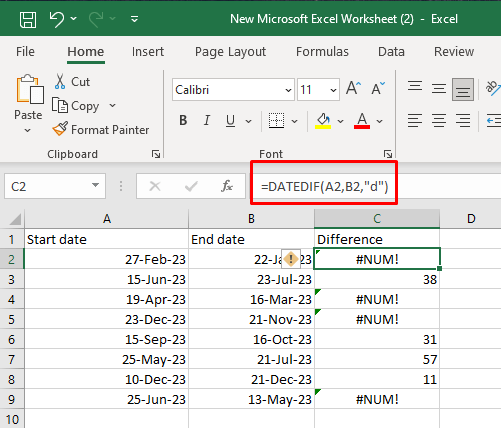The width and height of the screenshot is (501, 428).
Task: Select cell with 16-Oct-23
Action: [251, 339]
